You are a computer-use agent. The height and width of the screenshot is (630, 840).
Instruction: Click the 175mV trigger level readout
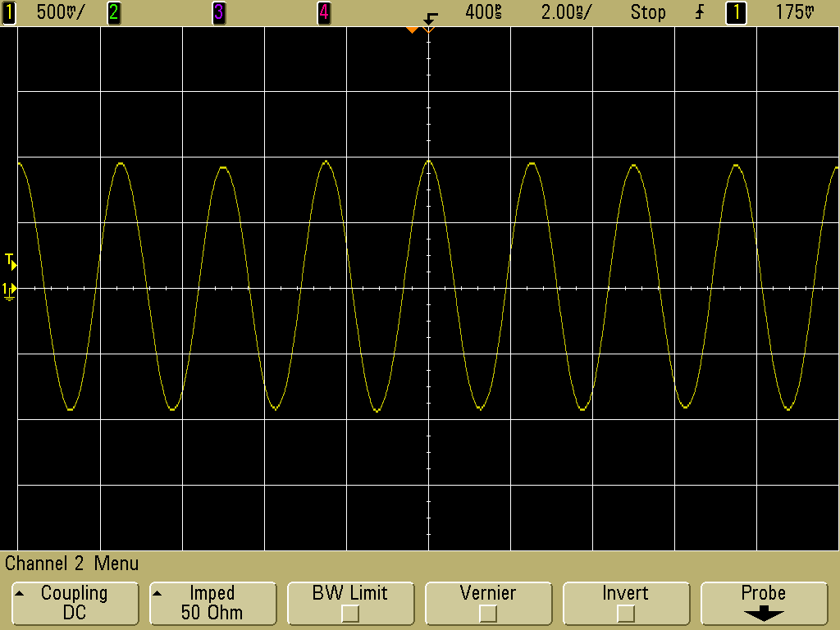click(796, 12)
